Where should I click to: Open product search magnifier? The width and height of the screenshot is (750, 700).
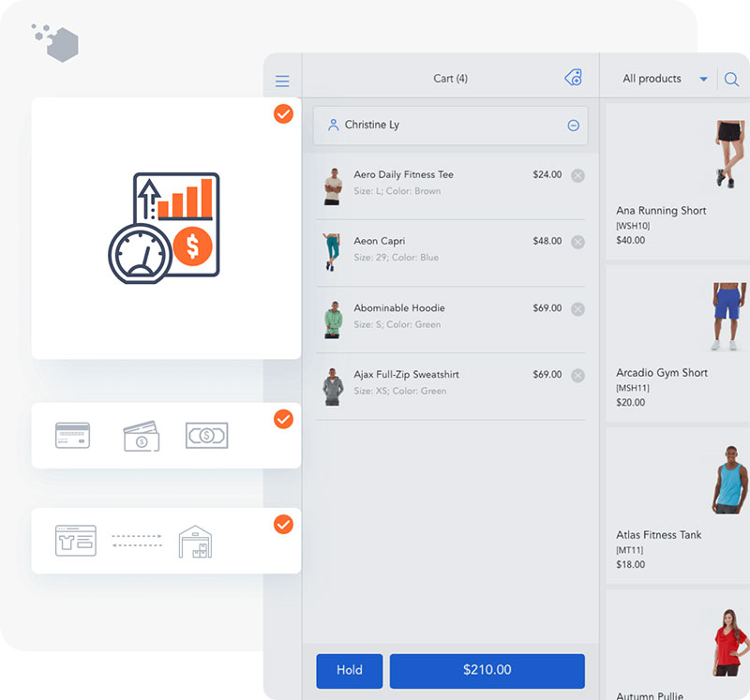731,79
